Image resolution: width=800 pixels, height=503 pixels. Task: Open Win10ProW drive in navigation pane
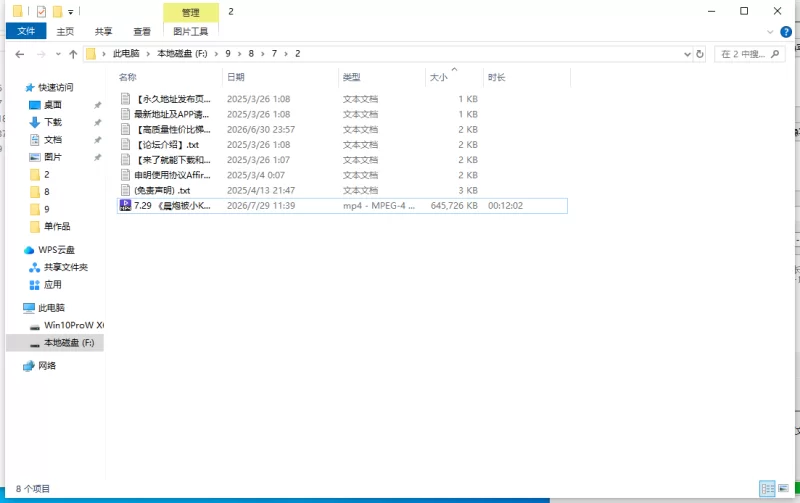click(x=73, y=325)
